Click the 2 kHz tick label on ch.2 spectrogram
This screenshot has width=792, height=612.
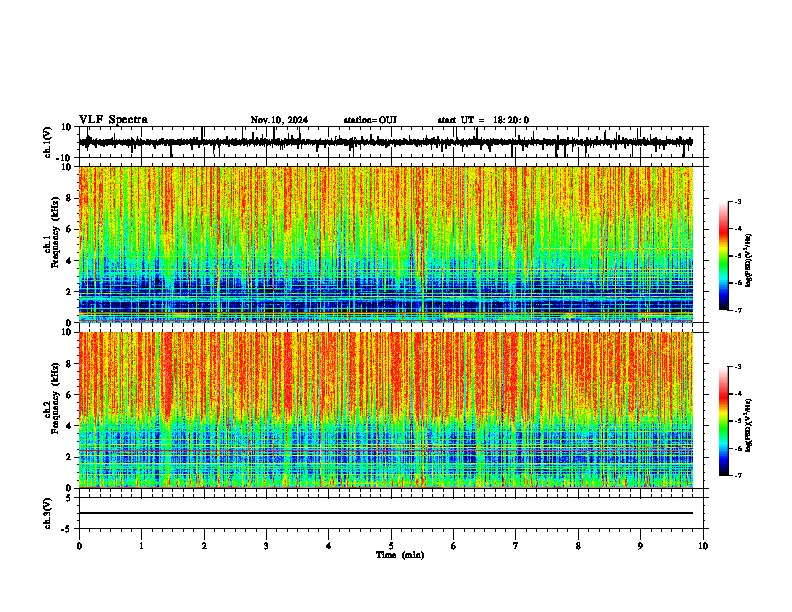69,457
